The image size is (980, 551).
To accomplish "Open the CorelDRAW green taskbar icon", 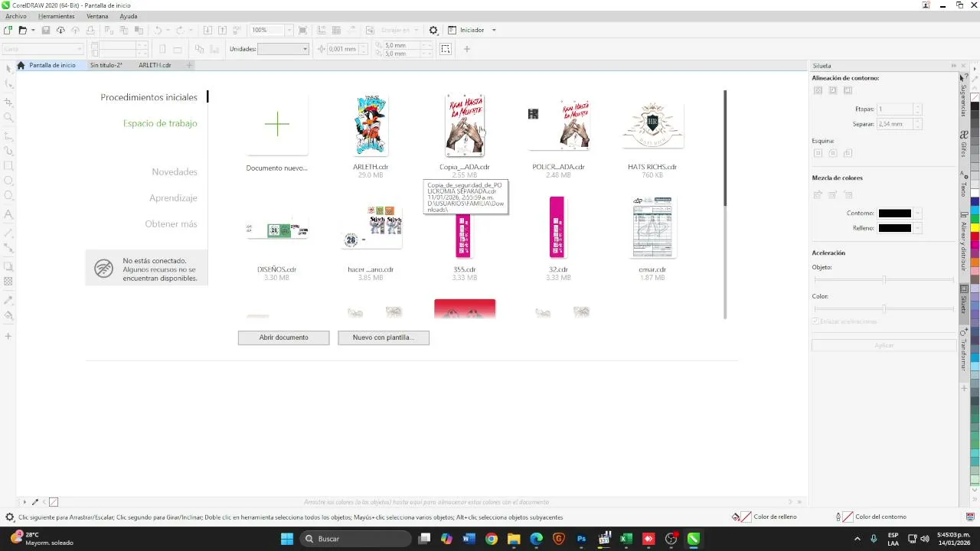I will [694, 539].
